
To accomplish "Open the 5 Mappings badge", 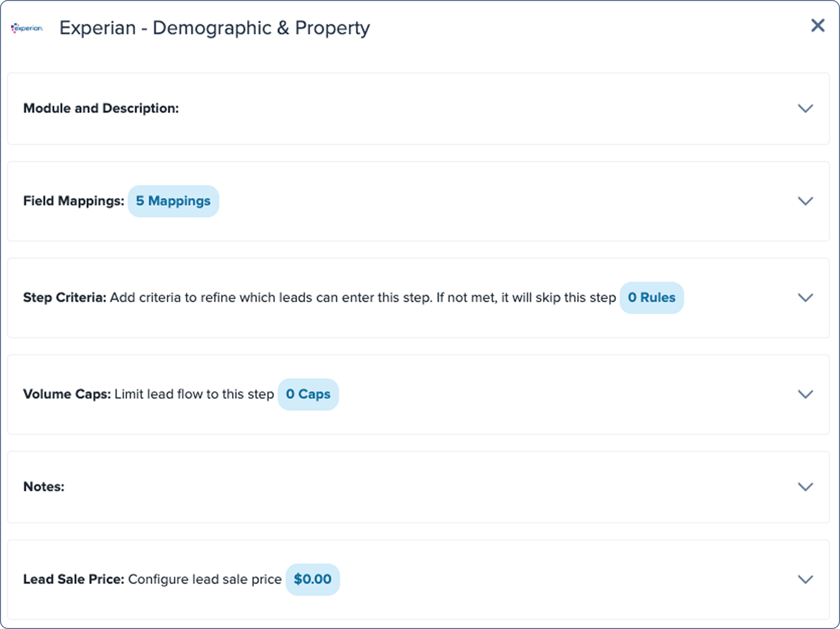I will click(173, 201).
